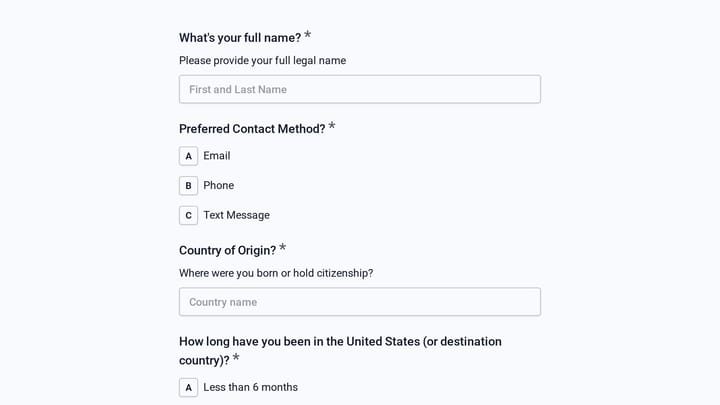Select the A key badge for Email
The image size is (720, 405).
[188, 156]
